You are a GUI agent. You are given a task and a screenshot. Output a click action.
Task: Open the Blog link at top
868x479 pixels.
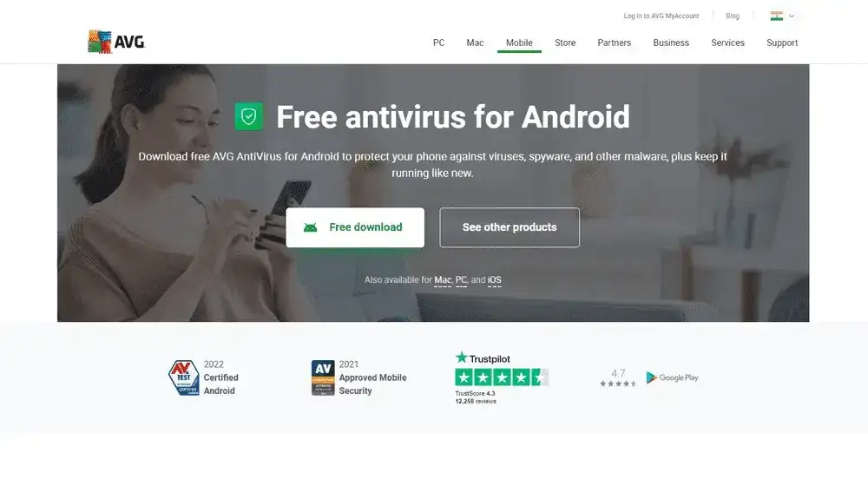click(x=733, y=16)
